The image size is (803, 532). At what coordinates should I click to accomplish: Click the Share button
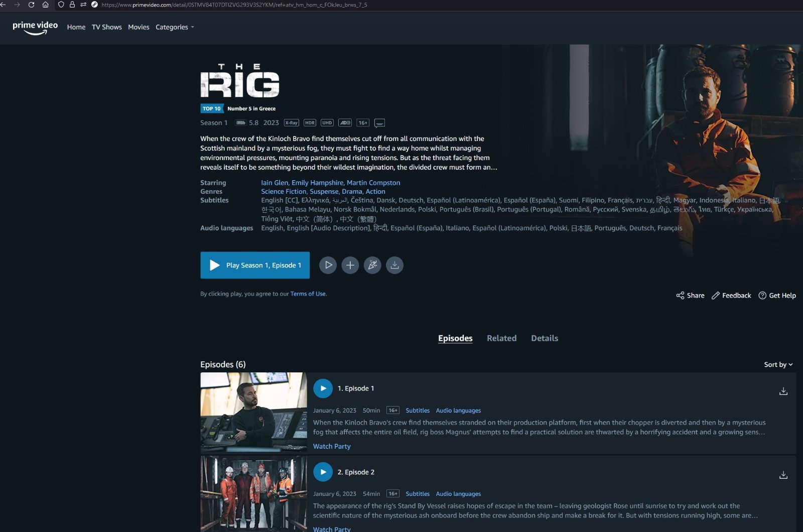(690, 296)
